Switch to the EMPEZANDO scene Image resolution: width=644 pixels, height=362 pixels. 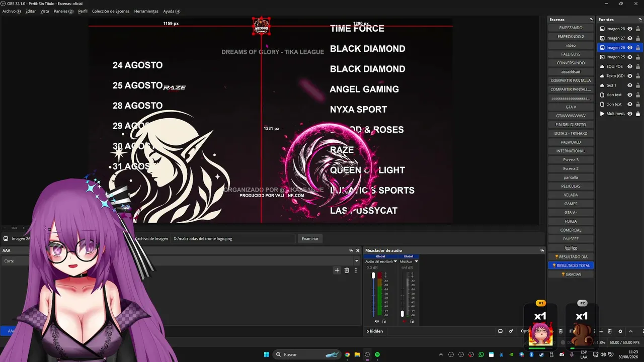click(x=571, y=28)
